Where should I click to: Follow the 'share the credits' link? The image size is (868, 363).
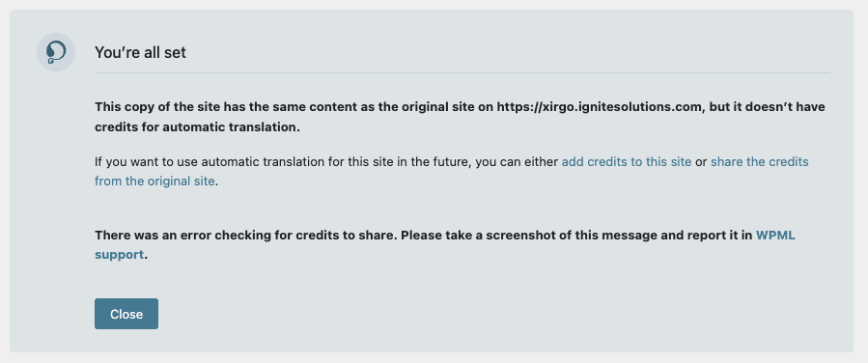point(760,161)
